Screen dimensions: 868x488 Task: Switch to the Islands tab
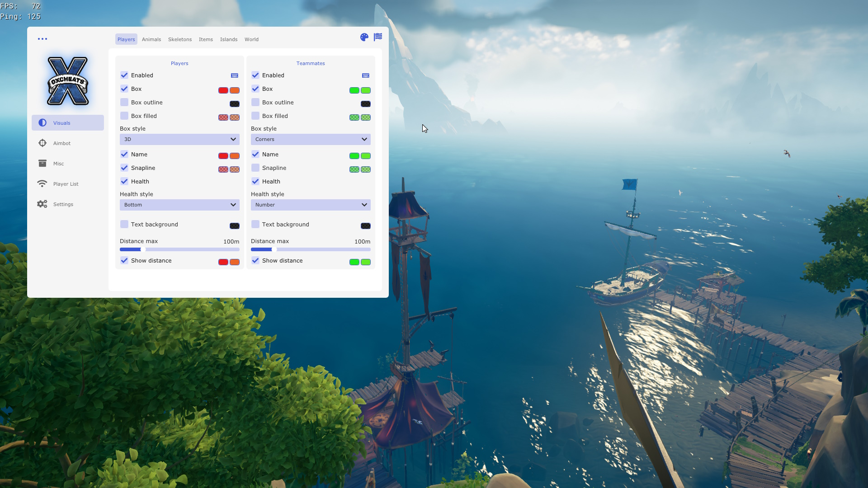point(229,39)
